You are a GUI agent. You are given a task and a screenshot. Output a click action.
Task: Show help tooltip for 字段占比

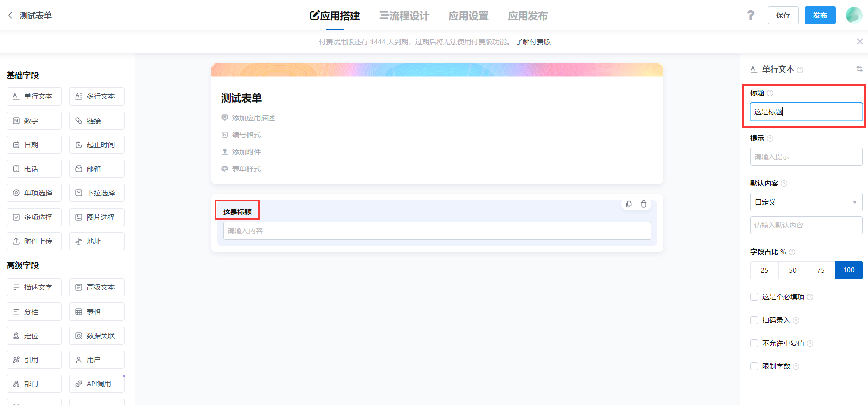point(792,252)
